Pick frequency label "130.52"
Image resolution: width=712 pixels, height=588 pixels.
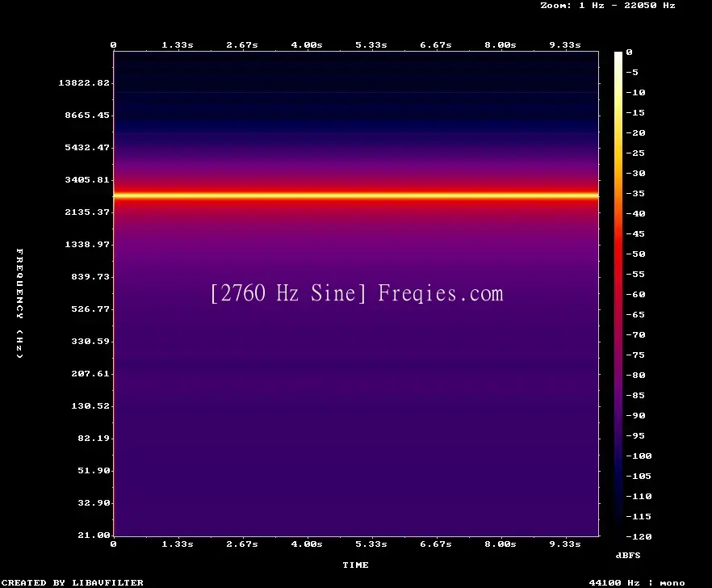tap(90, 405)
